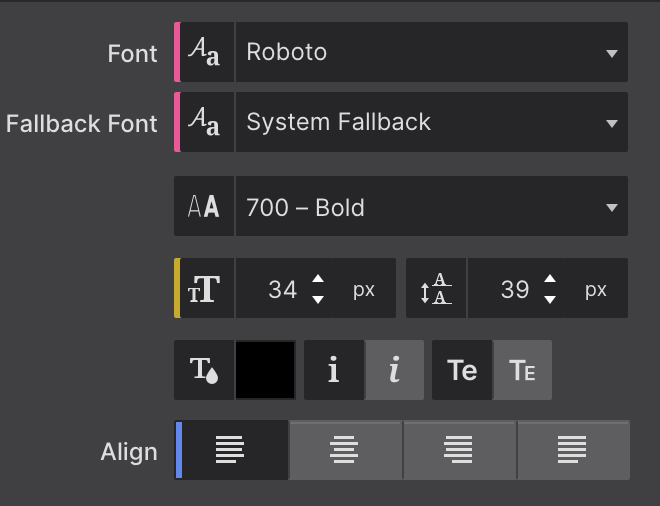Click the Fallback Font Aa icon

point(204,122)
